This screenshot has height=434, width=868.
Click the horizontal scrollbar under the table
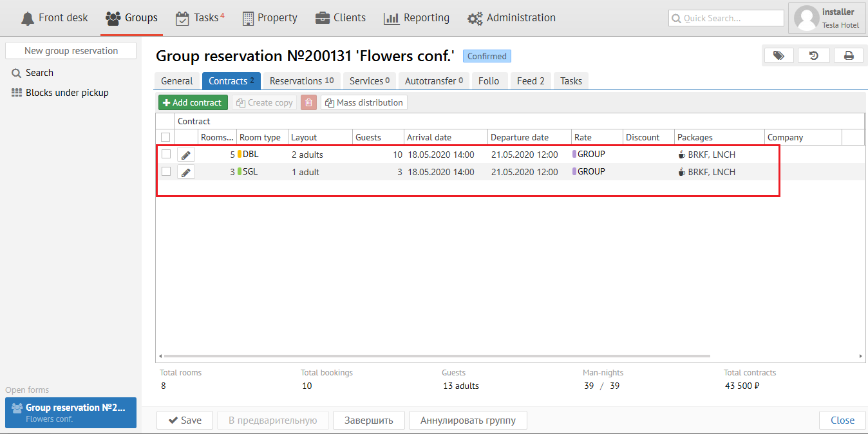(x=437, y=356)
